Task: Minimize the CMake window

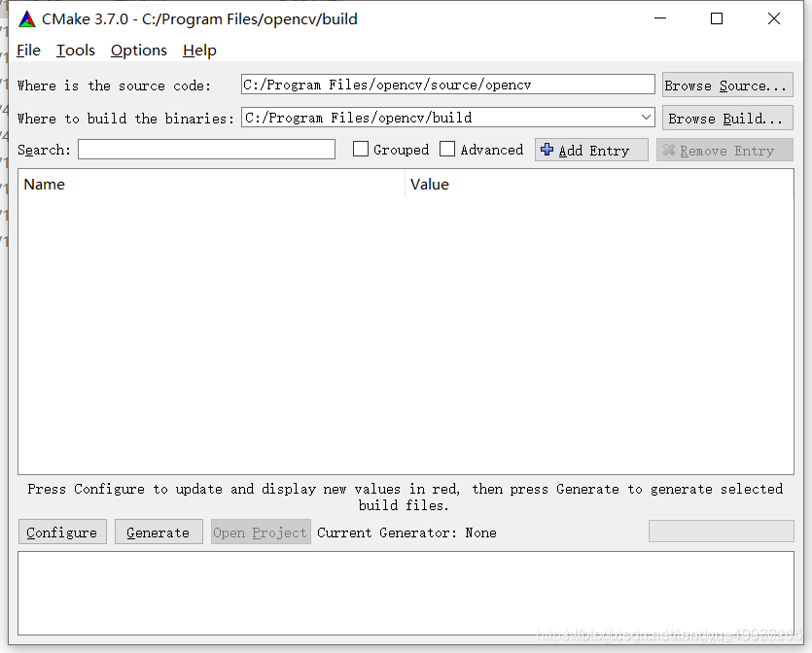Action: [x=660, y=18]
